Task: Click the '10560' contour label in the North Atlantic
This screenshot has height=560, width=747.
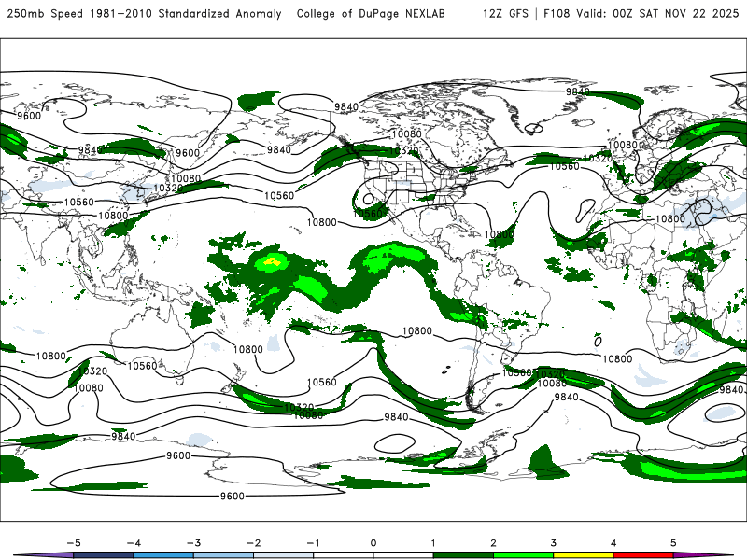Action: pos(565,166)
